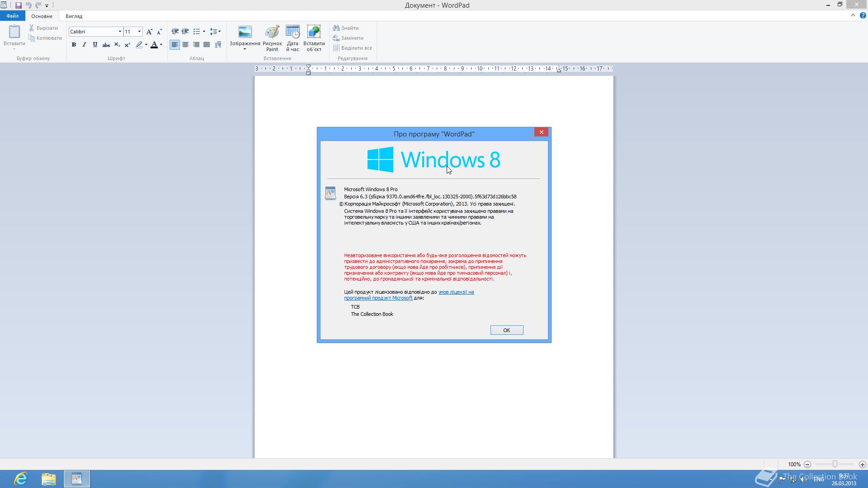The image size is (868, 488).
Task: Switch to the Вигляд ribbon tab
Action: 74,16
